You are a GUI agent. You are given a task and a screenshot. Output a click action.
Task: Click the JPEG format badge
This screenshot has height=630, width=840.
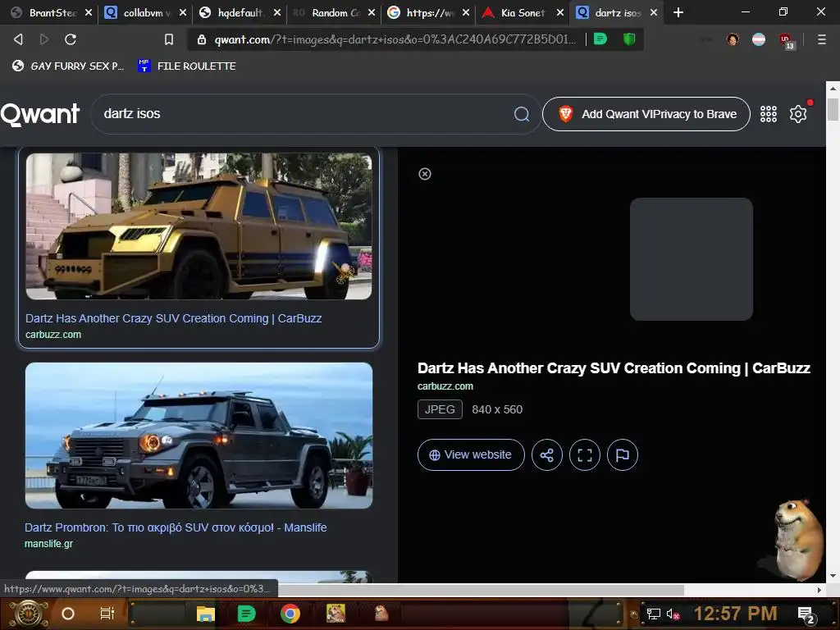[x=440, y=409]
